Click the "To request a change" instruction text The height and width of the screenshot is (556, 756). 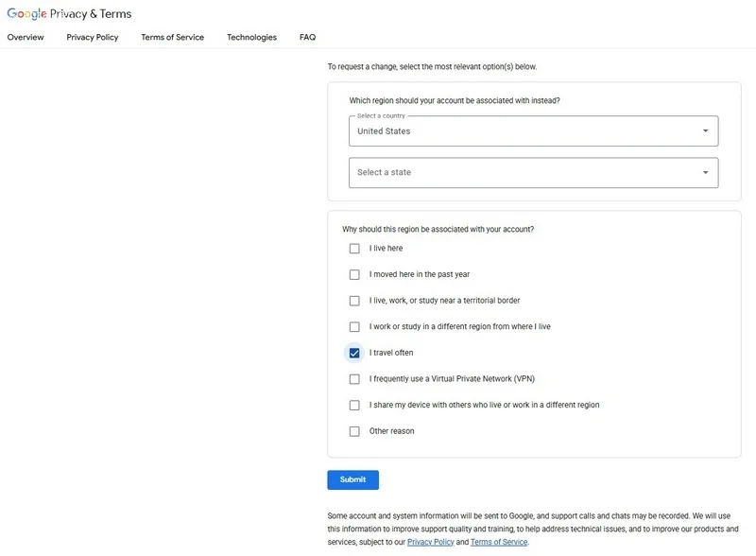(432, 66)
